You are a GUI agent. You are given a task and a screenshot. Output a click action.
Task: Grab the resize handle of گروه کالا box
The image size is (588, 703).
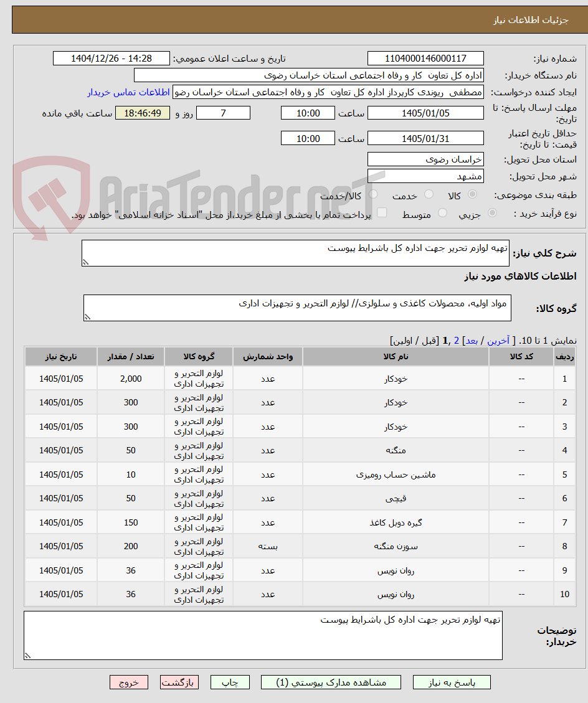click(87, 317)
